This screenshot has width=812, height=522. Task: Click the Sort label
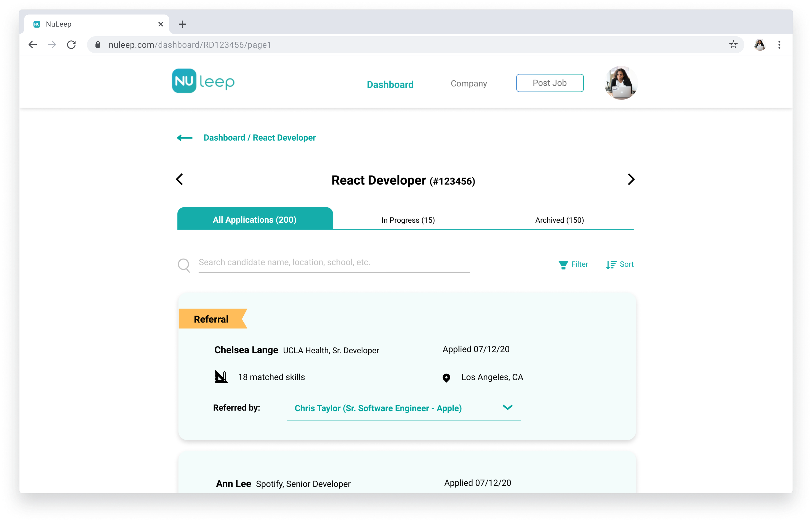tap(627, 264)
